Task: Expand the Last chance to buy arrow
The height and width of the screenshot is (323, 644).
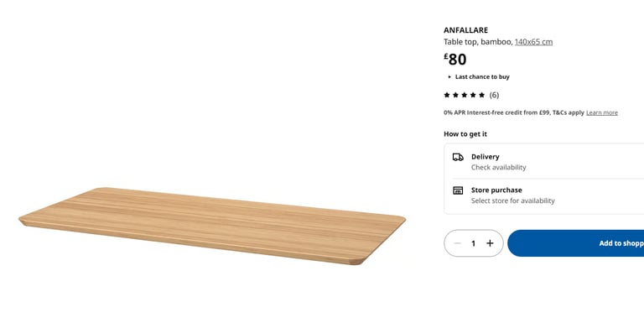Action: point(449,77)
